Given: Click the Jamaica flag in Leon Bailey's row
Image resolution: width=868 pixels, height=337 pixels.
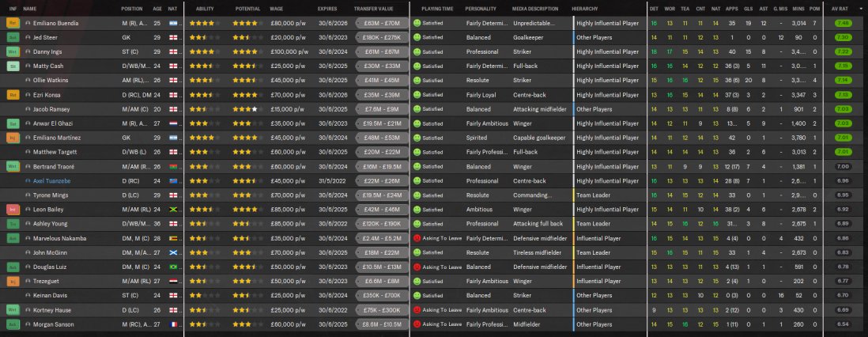Looking at the screenshot, I should pos(173,210).
